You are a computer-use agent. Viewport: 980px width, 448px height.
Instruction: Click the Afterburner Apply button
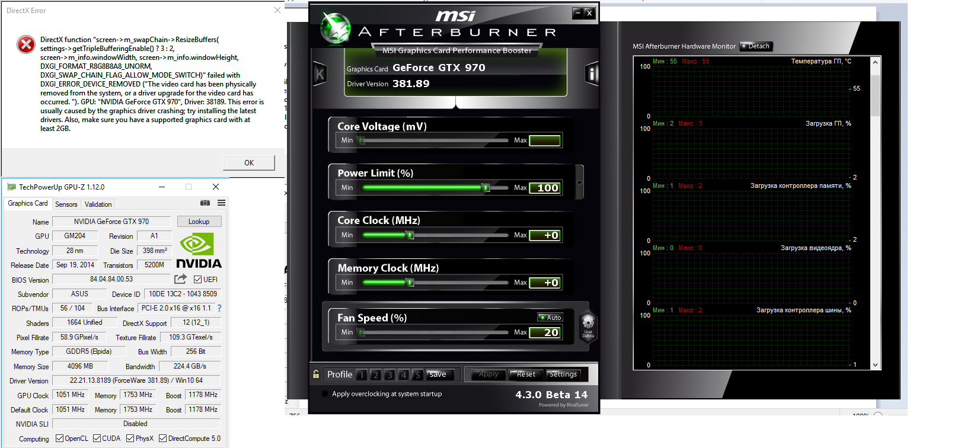pyautogui.click(x=489, y=375)
